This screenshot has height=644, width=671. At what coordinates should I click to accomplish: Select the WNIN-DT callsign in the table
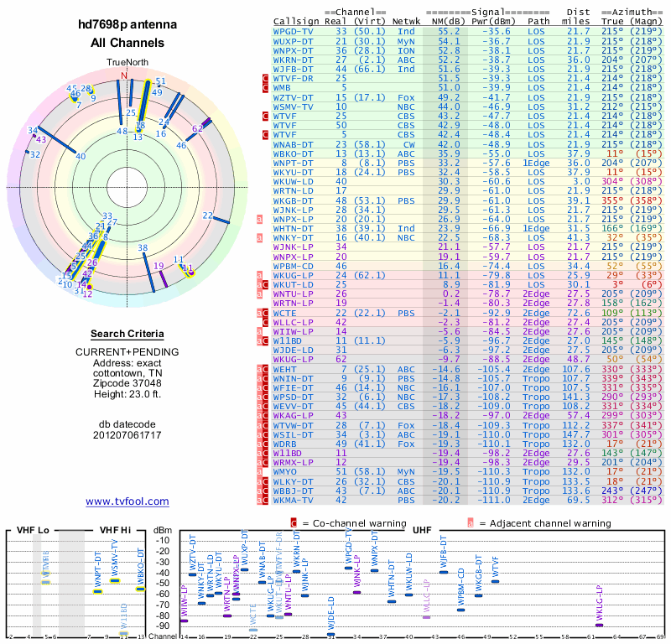coord(293,379)
